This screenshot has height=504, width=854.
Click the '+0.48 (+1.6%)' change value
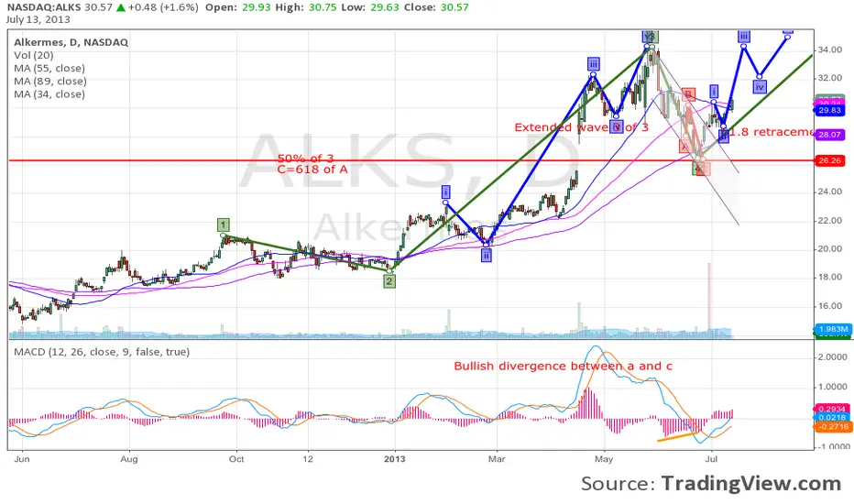click(163, 7)
